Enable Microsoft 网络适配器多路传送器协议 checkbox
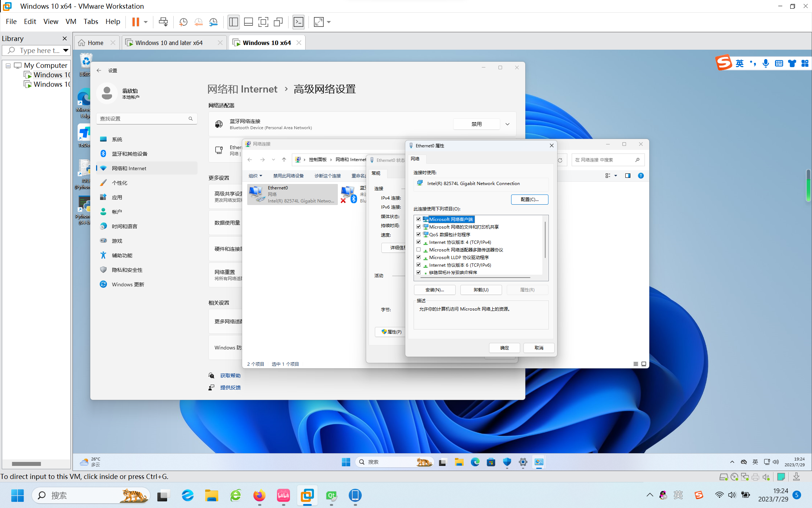Image resolution: width=812 pixels, height=508 pixels. pos(419,250)
